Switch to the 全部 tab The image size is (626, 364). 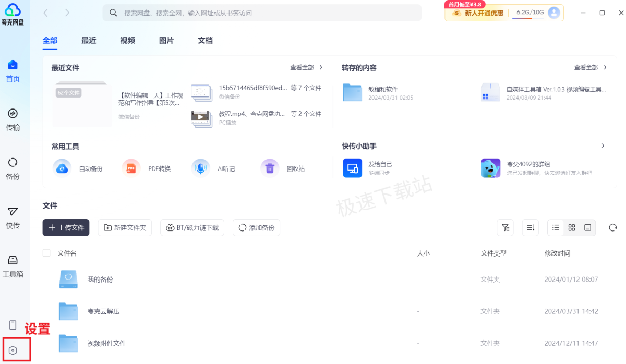pyautogui.click(x=50, y=40)
